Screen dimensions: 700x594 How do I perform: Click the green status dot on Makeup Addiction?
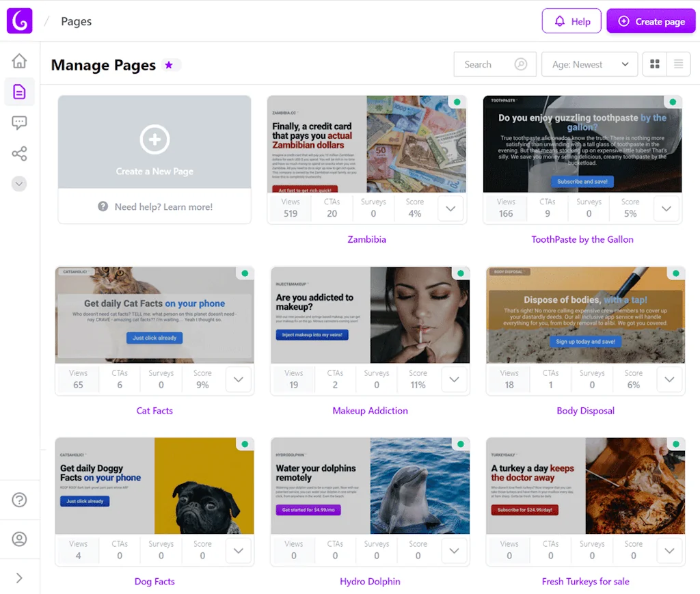[x=460, y=273]
